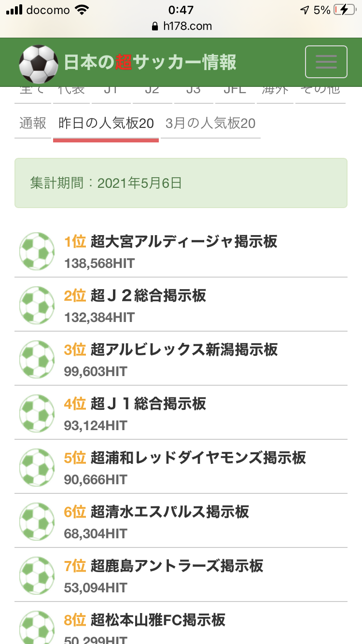This screenshot has height=644, width=362.
Task: Click soccer ball icon beside 6位 entry
Action: 37,522
